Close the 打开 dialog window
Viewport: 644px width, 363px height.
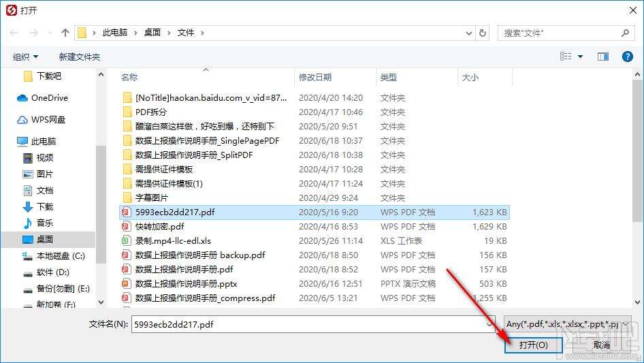tap(633, 11)
